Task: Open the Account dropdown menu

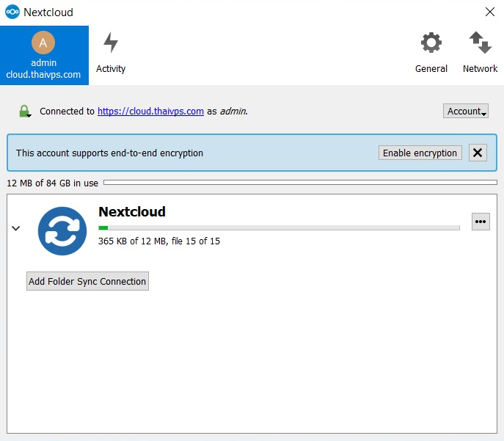Action: click(465, 112)
